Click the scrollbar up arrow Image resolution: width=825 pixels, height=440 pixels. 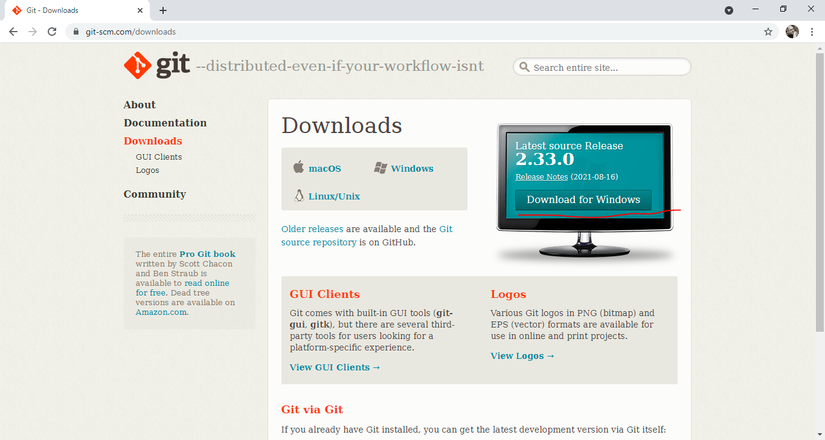[819, 48]
